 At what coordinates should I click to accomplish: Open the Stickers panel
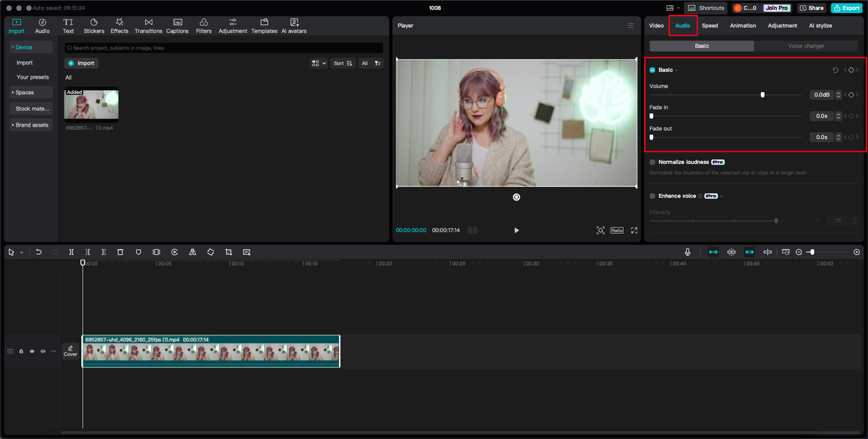(94, 26)
